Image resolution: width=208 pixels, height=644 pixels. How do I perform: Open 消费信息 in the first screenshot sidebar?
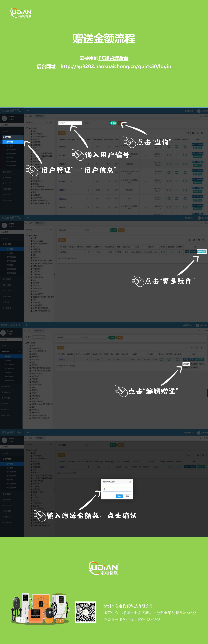point(9,158)
